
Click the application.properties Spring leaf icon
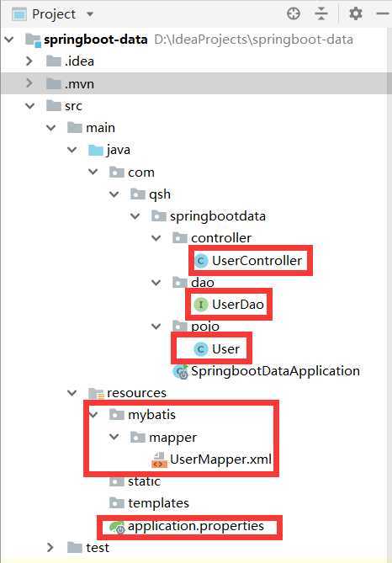pyautogui.click(x=117, y=527)
